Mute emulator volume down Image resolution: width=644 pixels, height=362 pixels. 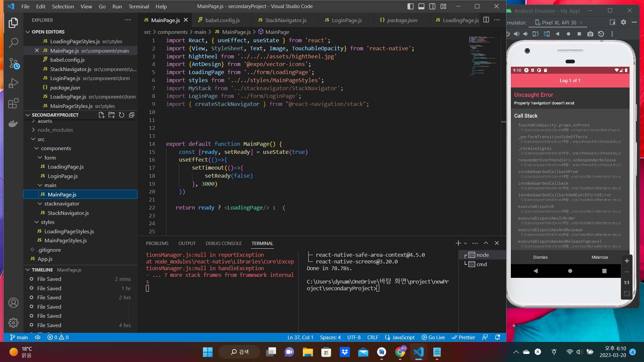pos(526,34)
